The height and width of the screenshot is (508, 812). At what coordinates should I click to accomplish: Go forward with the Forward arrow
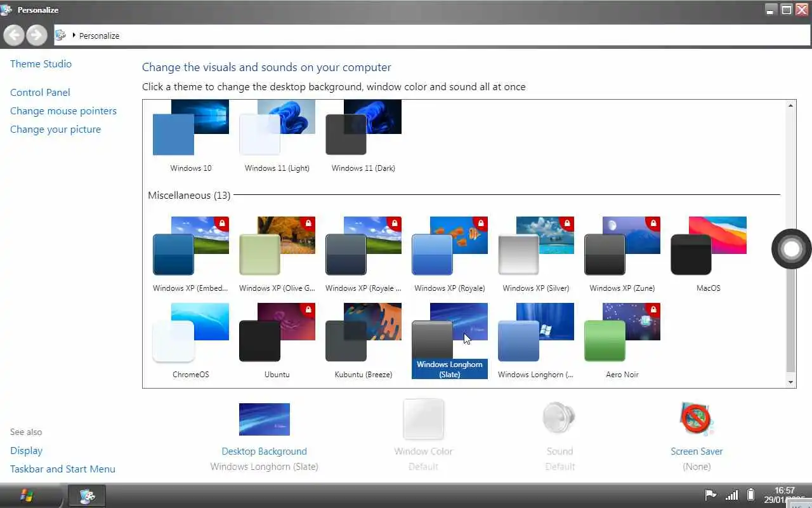tap(37, 35)
